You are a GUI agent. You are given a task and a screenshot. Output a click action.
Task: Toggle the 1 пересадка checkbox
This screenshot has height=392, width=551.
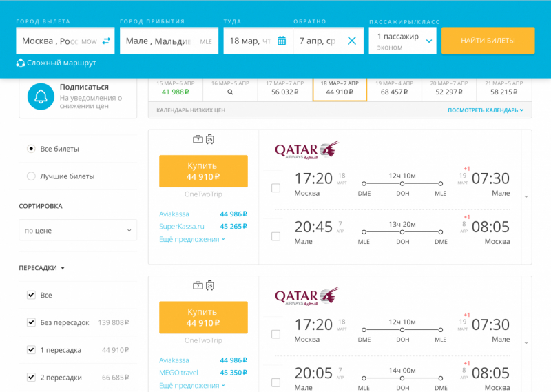(31, 349)
